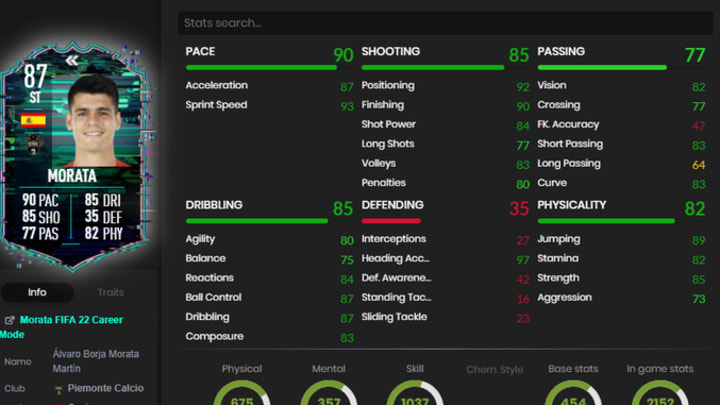Click the Crossing stat row

621,105
